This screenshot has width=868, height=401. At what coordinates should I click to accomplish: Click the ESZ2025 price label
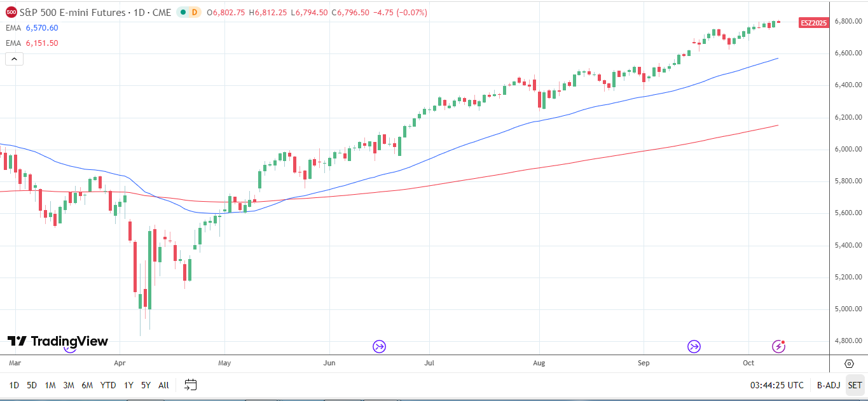(x=814, y=22)
